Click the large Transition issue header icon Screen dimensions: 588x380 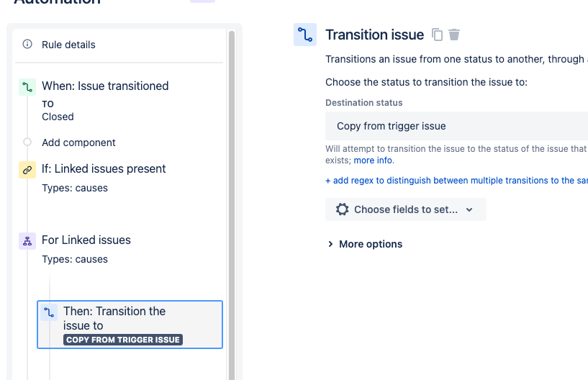click(305, 35)
